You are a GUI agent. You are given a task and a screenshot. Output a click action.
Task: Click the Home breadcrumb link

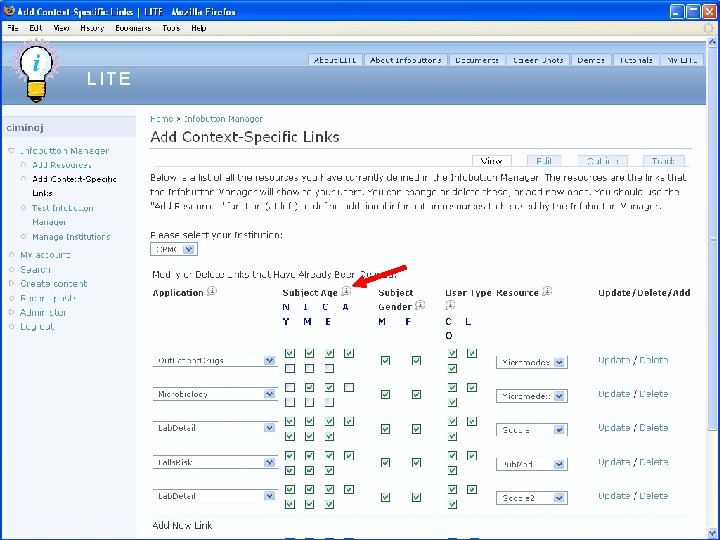(162, 119)
